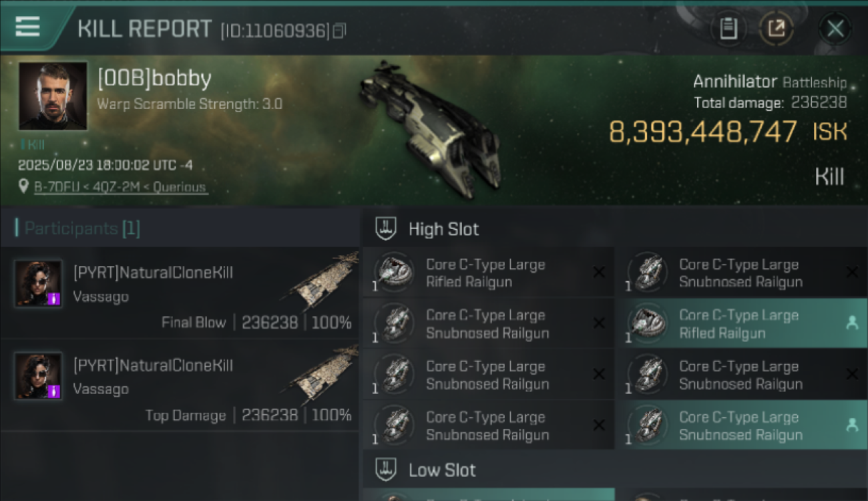Select NaturalCloneKill portrait in Final Blow row

(39, 284)
